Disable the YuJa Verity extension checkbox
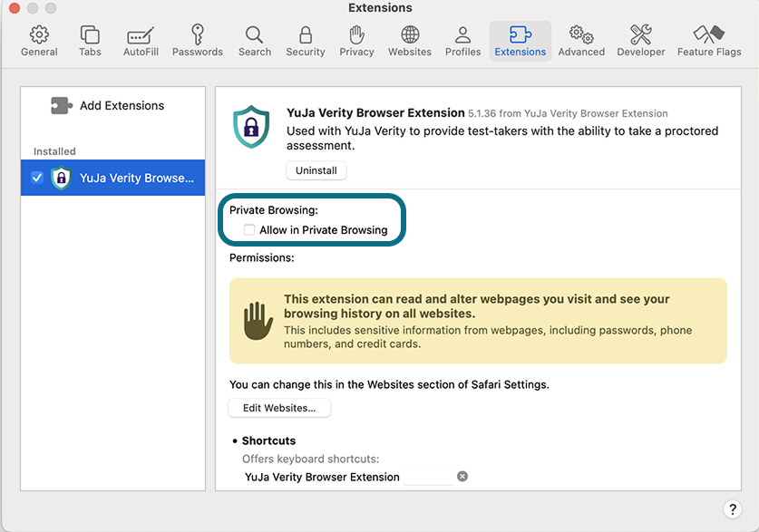The width and height of the screenshot is (759, 532). coord(37,178)
